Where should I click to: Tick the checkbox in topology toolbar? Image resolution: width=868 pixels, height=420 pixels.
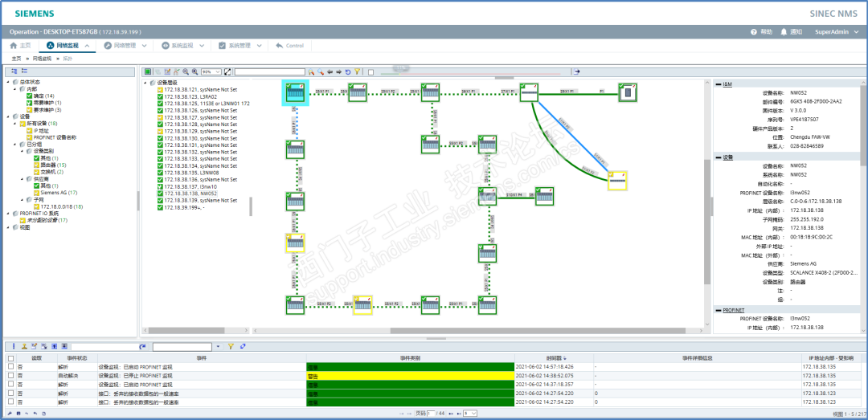[371, 72]
